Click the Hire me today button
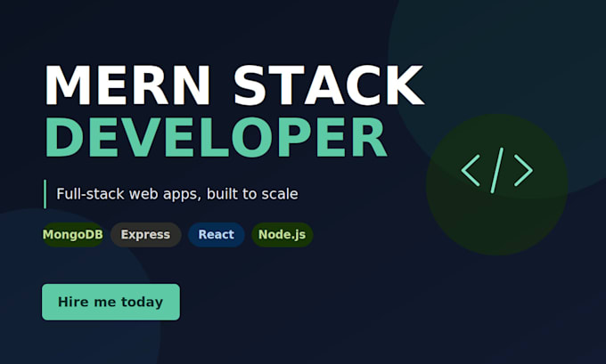 [111, 302]
